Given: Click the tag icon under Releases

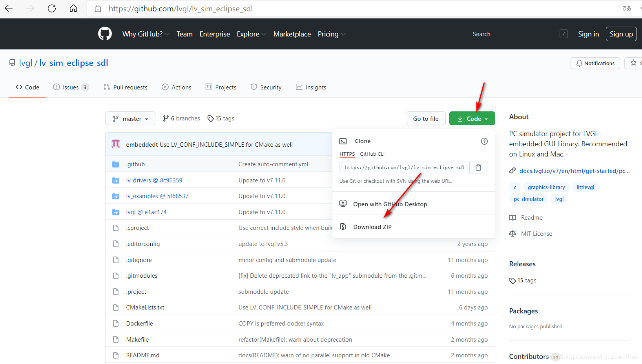Looking at the screenshot, I should tap(513, 280).
